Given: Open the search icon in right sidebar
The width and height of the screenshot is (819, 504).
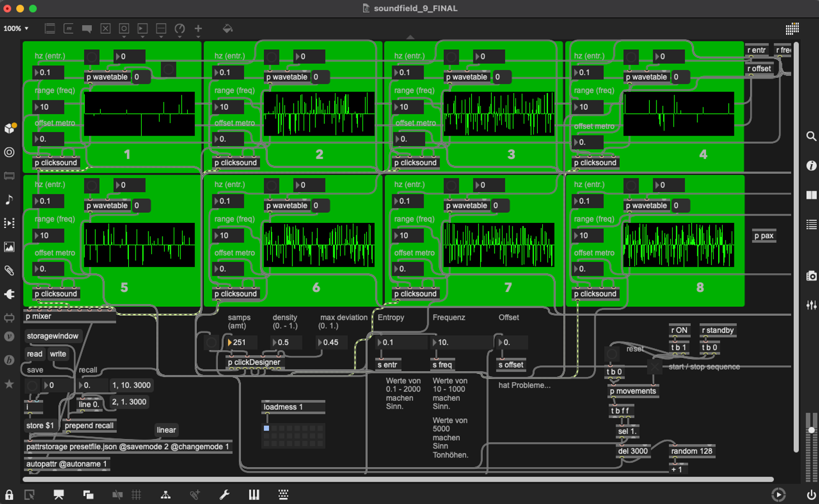Looking at the screenshot, I should (x=811, y=136).
